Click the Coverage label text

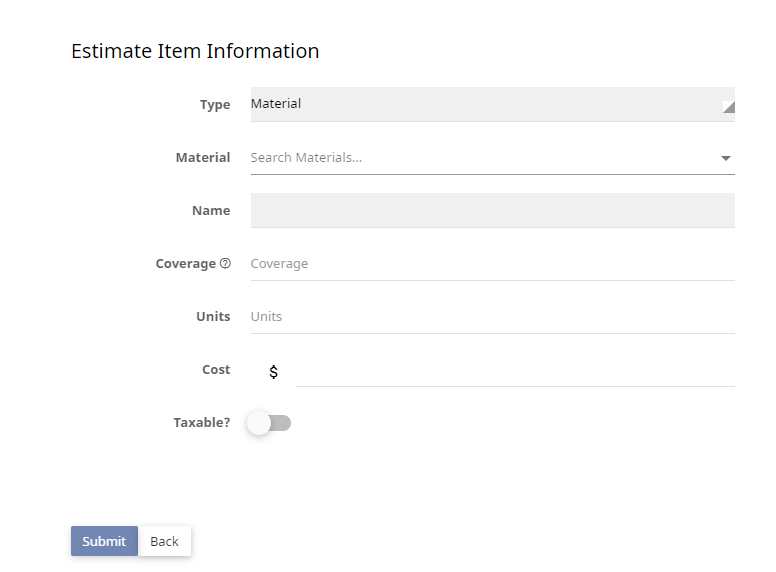(x=186, y=264)
